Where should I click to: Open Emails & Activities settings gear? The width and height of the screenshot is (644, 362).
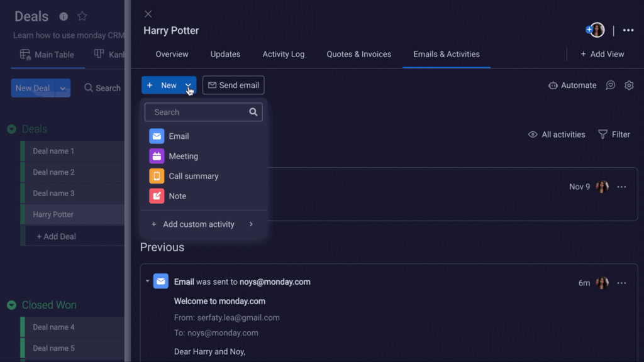pos(629,85)
